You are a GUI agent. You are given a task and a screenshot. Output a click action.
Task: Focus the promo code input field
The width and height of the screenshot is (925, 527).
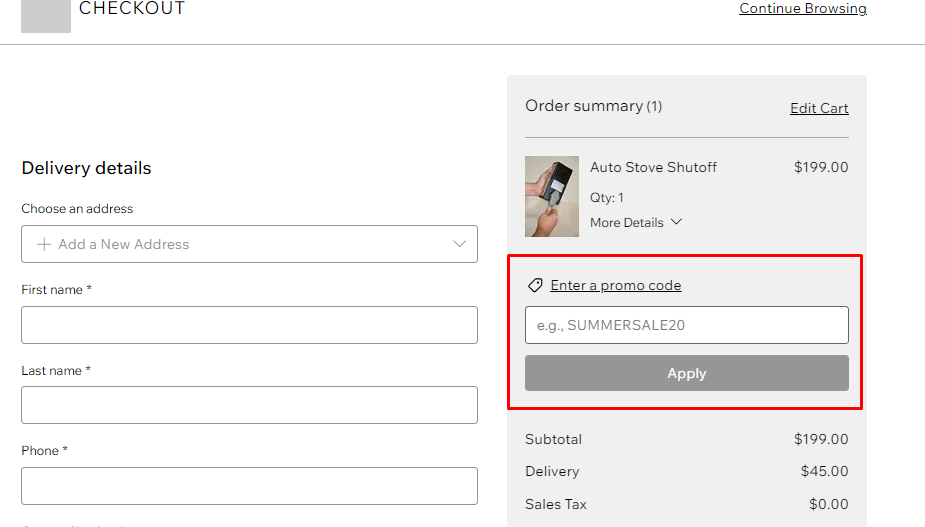(687, 325)
